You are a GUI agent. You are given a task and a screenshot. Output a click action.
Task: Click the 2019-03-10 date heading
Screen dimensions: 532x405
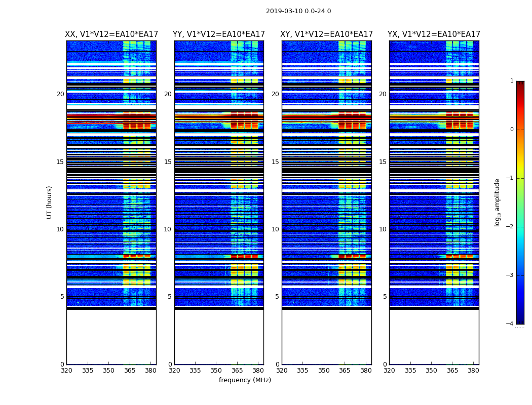298,11
